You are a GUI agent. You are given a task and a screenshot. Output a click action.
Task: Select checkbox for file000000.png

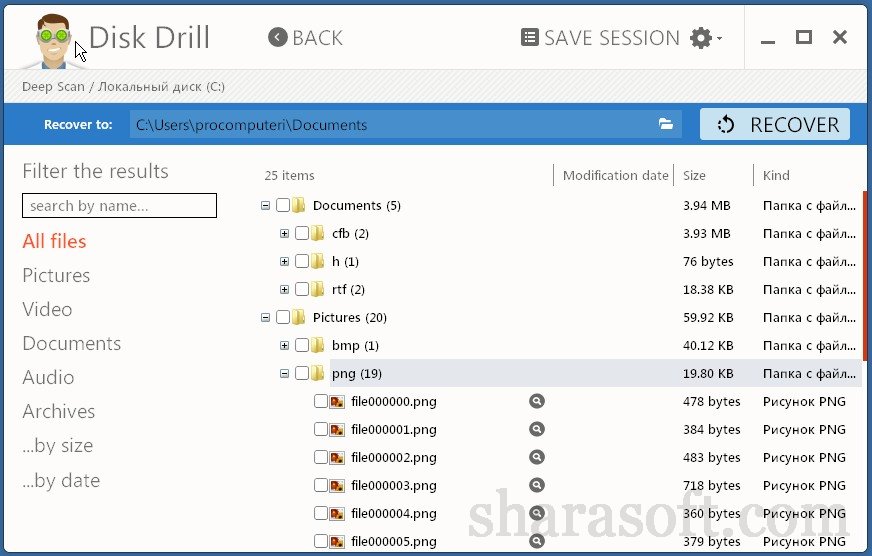point(321,401)
